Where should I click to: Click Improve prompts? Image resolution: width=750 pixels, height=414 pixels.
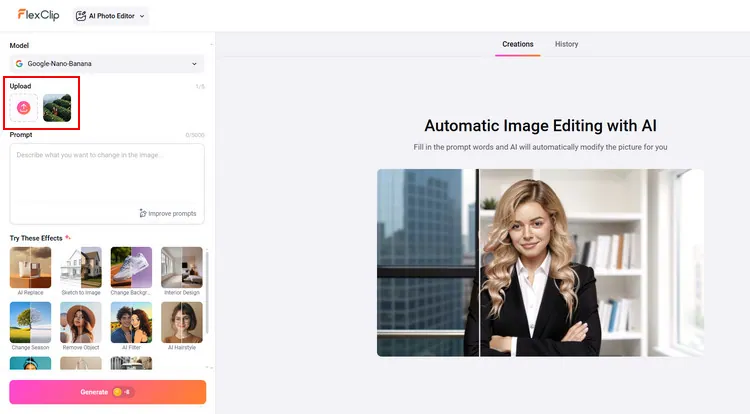tap(168, 213)
